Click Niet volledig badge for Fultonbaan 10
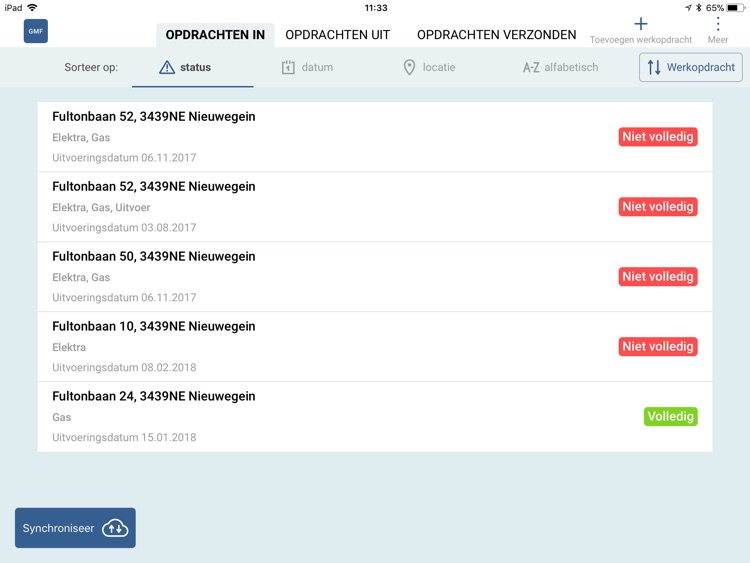Viewport: 750px width, 563px height. [658, 346]
